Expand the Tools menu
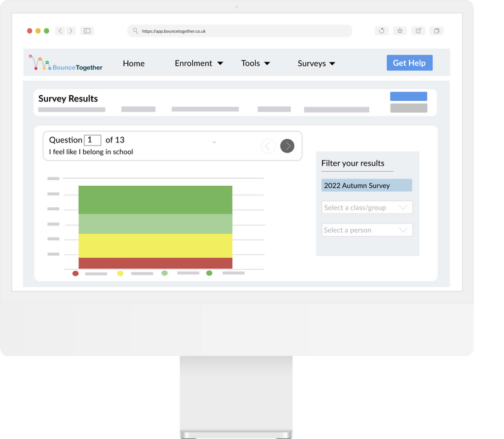This screenshot has width=504, height=439. coord(256,64)
